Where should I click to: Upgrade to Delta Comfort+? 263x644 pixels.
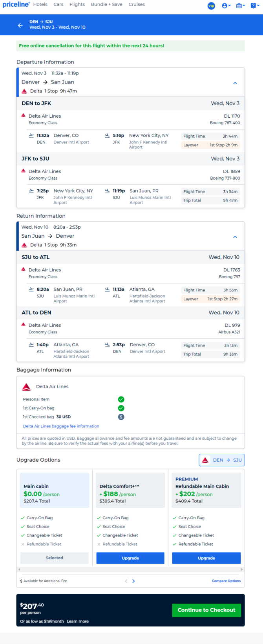pos(130,558)
